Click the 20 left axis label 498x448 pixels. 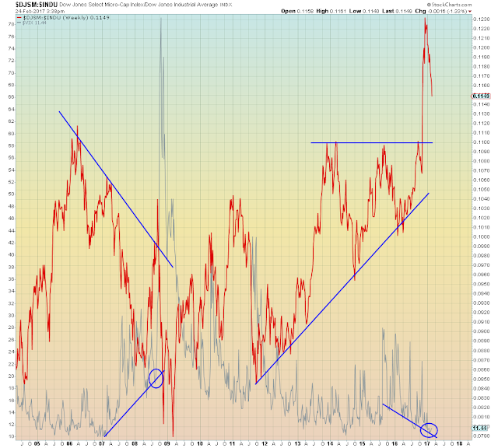[x=11, y=376]
